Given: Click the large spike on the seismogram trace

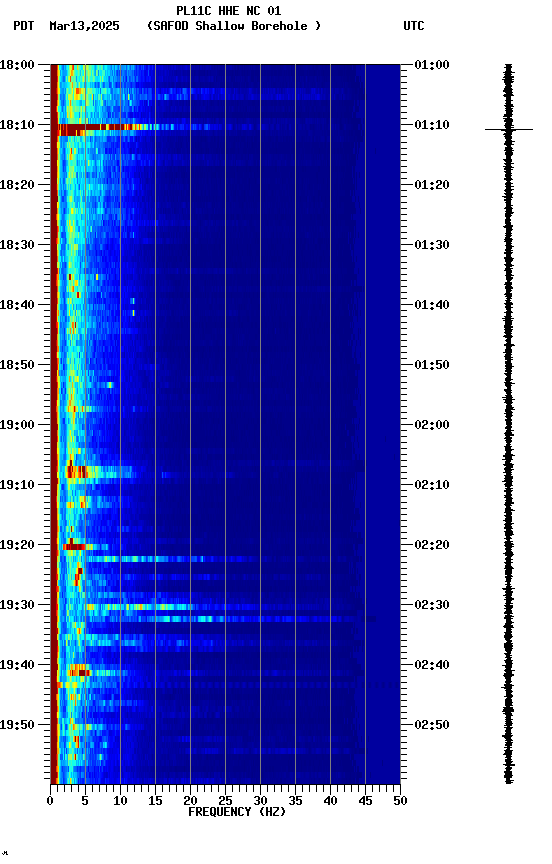Looking at the screenshot, I should [509, 129].
